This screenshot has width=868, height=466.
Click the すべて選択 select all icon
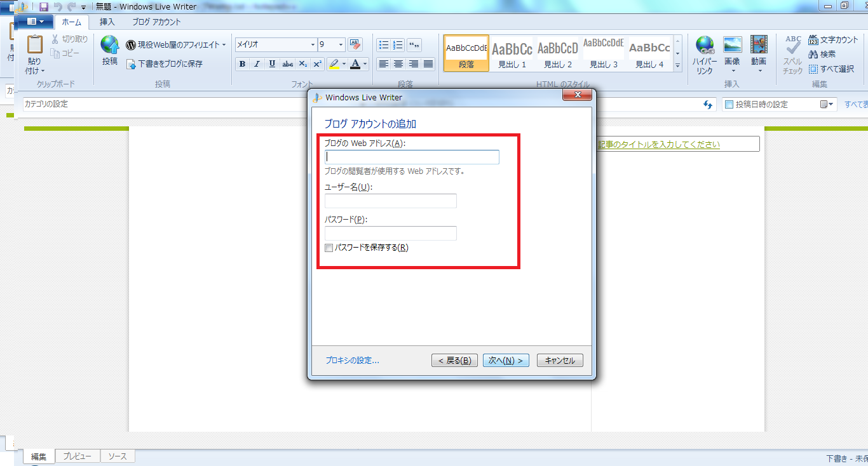[813, 69]
